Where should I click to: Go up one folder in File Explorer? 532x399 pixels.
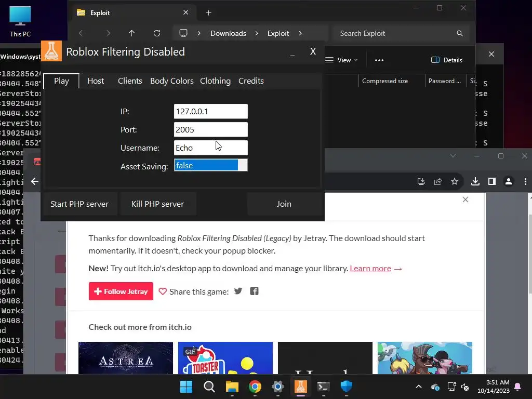pos(131,33)
